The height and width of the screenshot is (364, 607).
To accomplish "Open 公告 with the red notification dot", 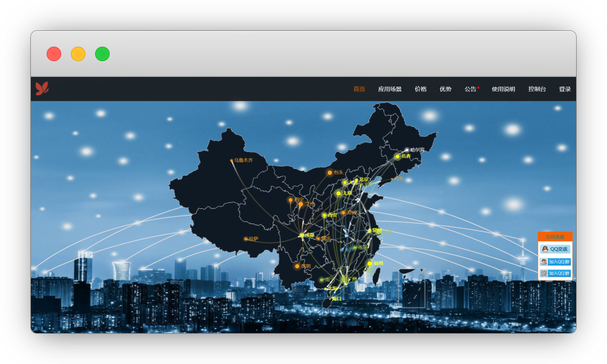I will click(471, 90).
